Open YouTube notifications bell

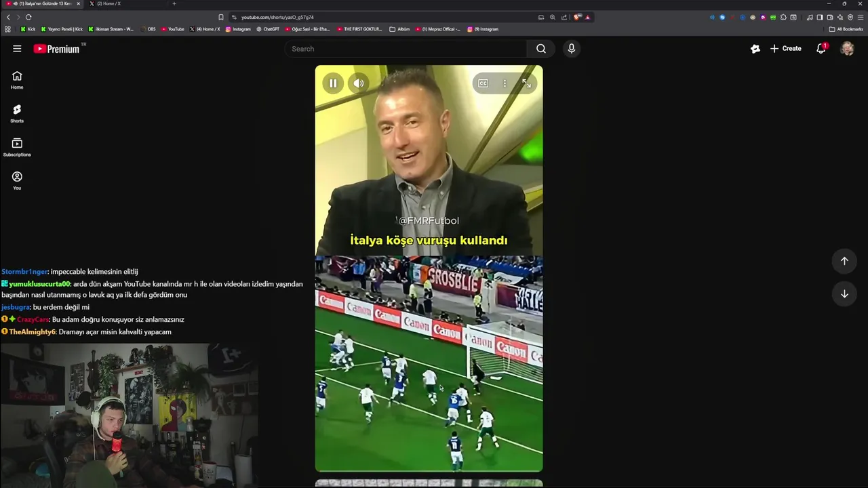(x=821, y=49)
